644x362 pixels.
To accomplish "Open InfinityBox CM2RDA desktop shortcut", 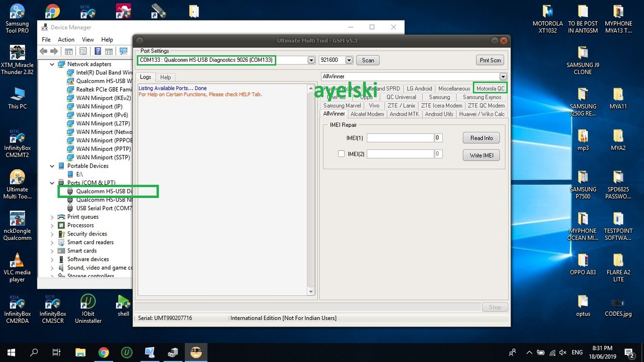I will (x=17, y=309).
